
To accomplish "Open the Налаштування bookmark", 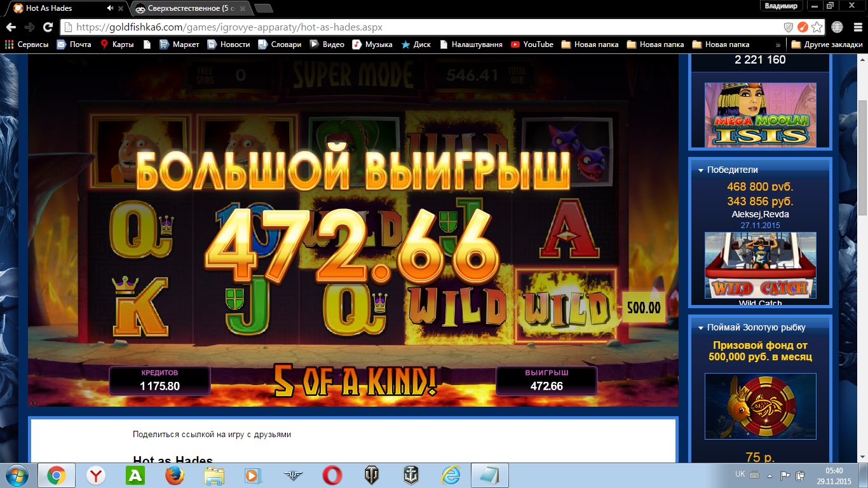I will coord(471,44).
